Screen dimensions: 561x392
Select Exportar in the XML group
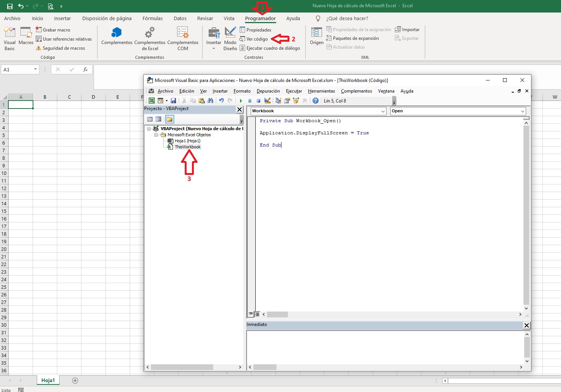pyautogui.click(x=407, y=38)
